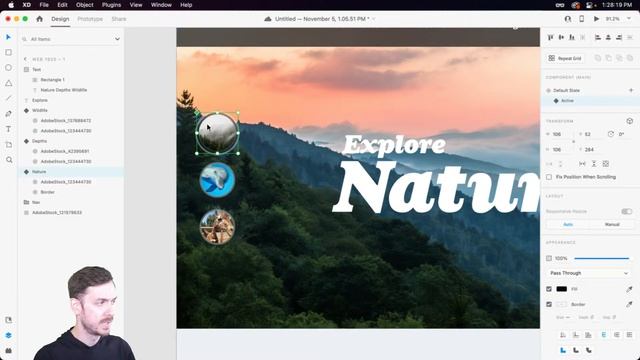Switch to the Share tab
640x360 pixels.
pyautogui.click(x=119, y=19)
